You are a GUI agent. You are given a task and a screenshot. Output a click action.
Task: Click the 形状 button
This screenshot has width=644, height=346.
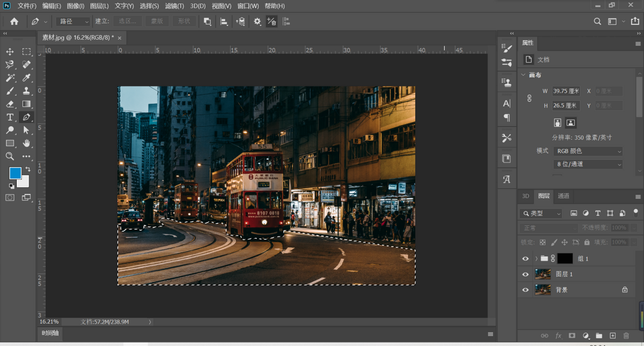pyautogui.click(x=184, y=21)
